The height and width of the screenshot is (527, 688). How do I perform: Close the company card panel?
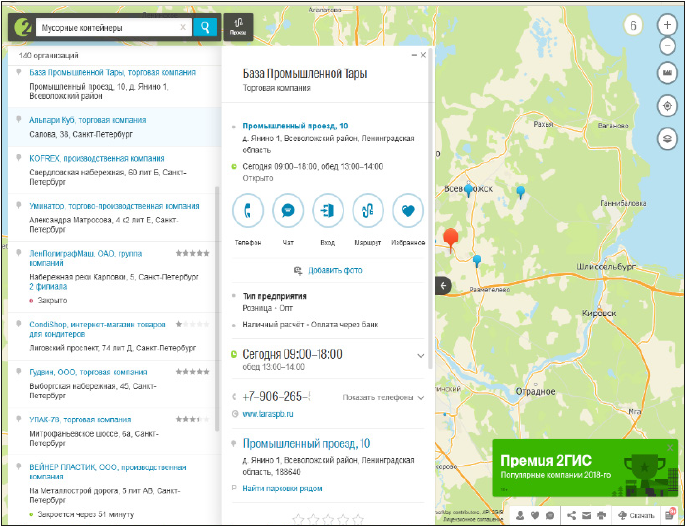(x=423, y=55)
